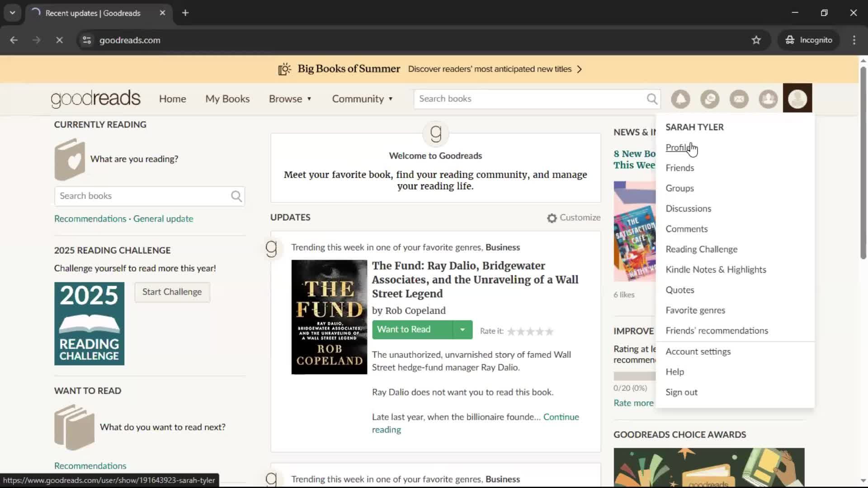Select Groups from the user menu
Screen dimensions: 868x488
tap(679, 188)
